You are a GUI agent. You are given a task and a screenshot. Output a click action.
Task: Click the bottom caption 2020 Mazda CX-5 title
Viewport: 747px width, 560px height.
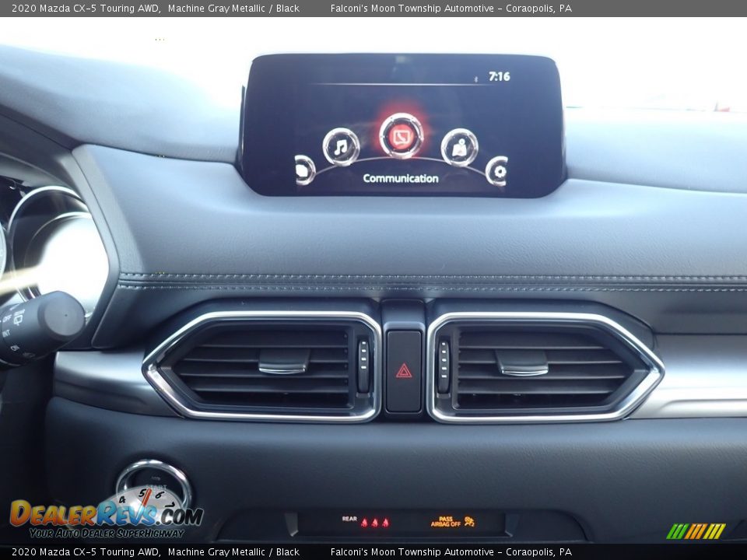point(86,552)
